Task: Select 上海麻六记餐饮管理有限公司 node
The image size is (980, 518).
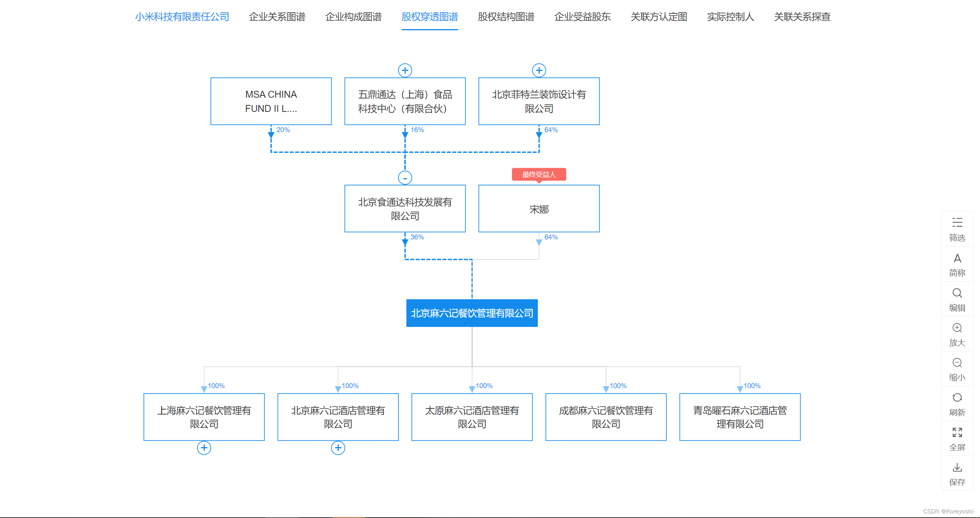Action: (204, 417)
